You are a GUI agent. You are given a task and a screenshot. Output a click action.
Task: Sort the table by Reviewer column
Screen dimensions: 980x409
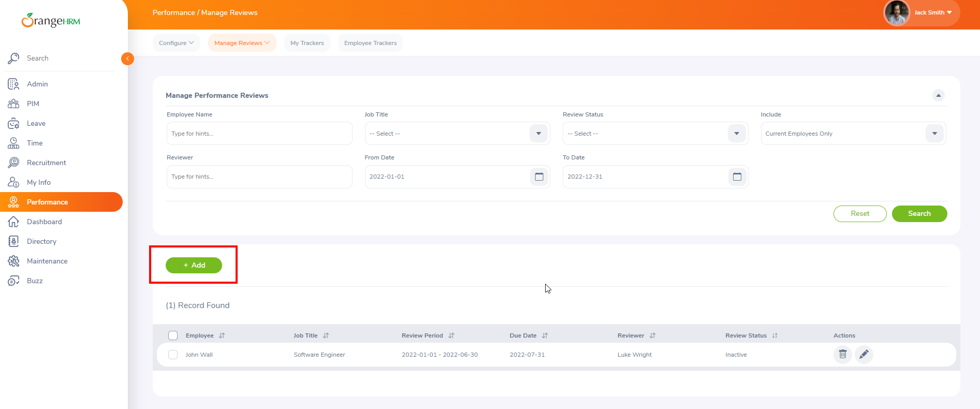coord(653,335)
